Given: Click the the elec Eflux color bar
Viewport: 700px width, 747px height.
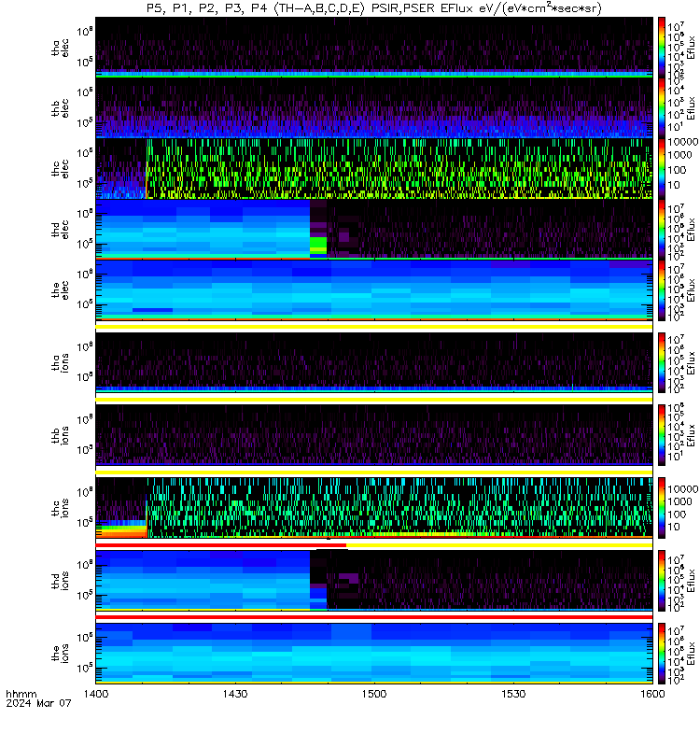Looking at the screenshot, I should 662,289.
